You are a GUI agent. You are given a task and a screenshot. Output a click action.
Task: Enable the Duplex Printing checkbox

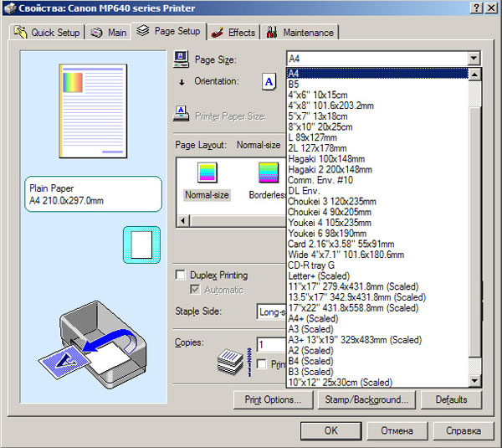point(181,275)
